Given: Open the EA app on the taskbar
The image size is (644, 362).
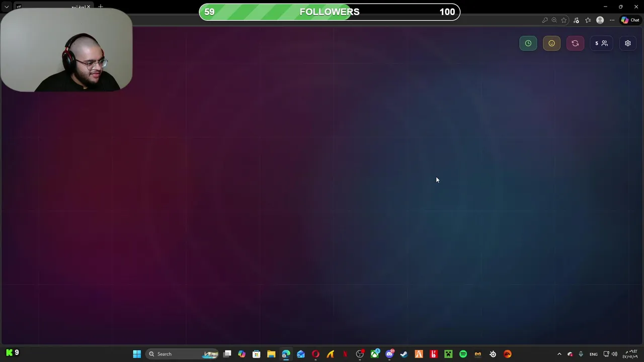Looking at the screenshot, I should pyautogui.click(x=508, y=354).
